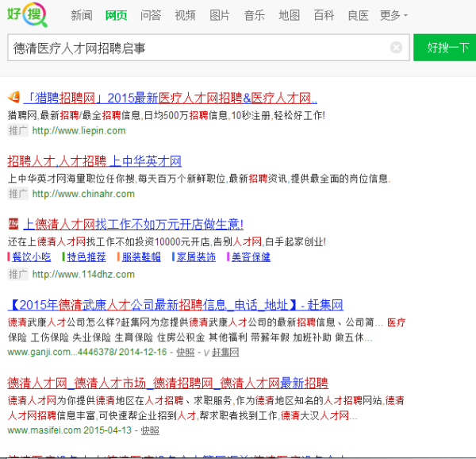Visit the www.chinahr.com URL

click(83, 194)
